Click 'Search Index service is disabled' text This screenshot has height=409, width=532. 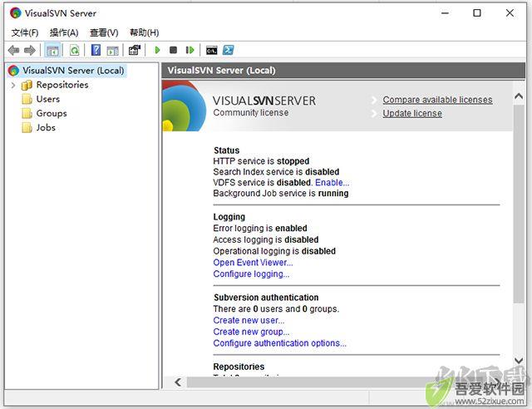pyautogui.click(x=276, y=172)
